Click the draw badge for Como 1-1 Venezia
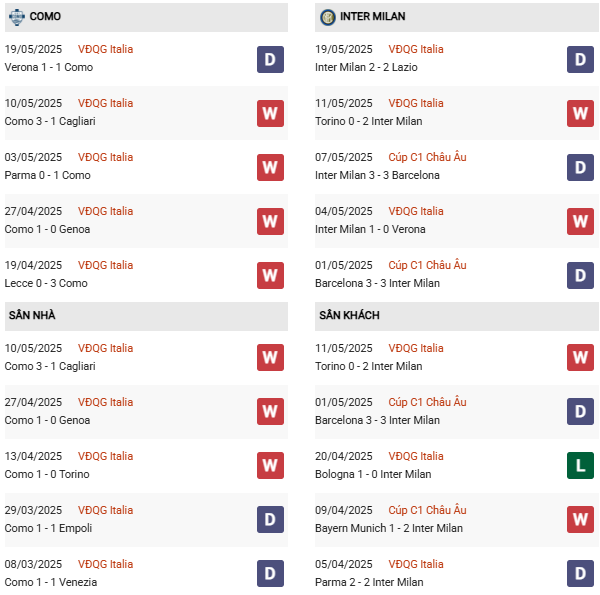This screenshot has height=595, width=600. click(x=270, y=574)
